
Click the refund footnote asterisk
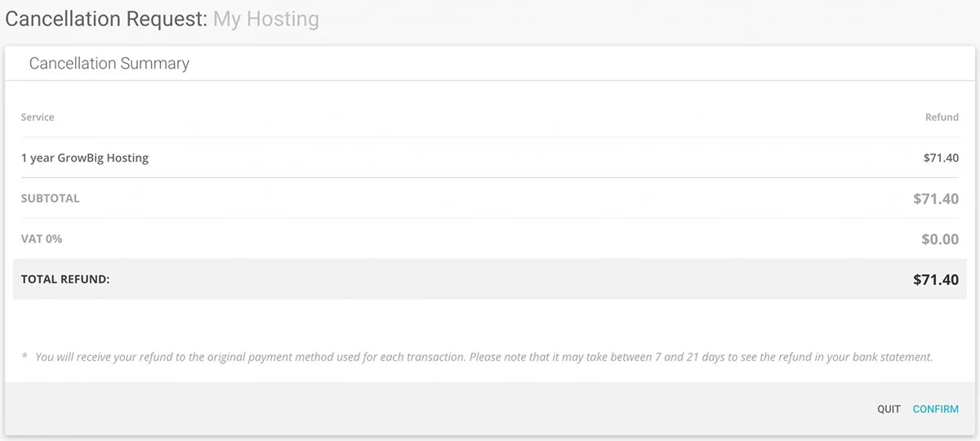click(x=24, y=358)
